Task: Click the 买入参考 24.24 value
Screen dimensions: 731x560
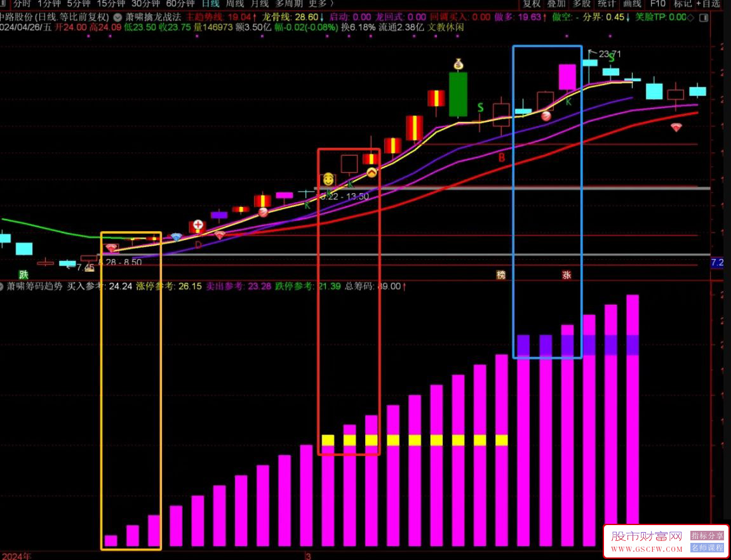Action: [121, 286]
